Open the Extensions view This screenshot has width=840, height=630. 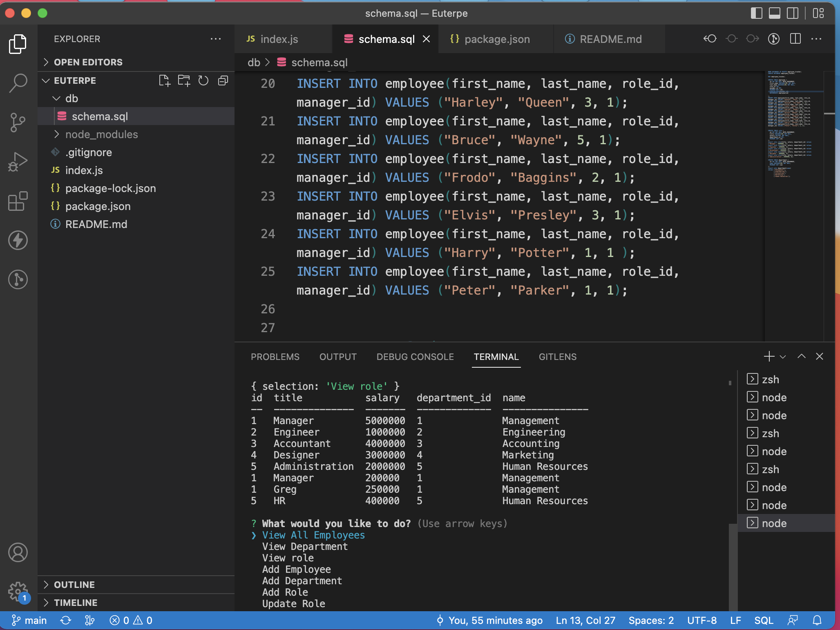coord(18,201)
